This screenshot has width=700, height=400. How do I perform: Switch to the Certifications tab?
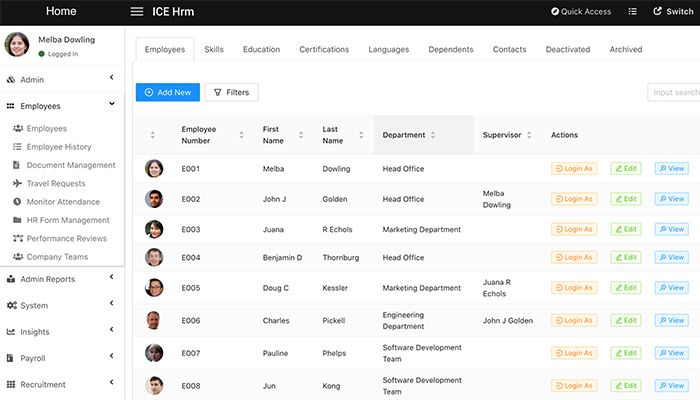324,49
